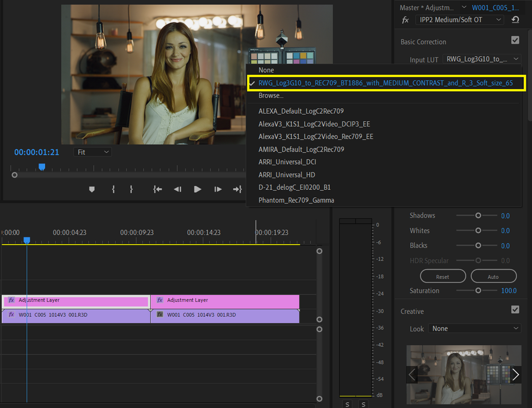Show the next Look preview with the right arrow
This screenshot has height=408, width=532.
click(516, 375)
